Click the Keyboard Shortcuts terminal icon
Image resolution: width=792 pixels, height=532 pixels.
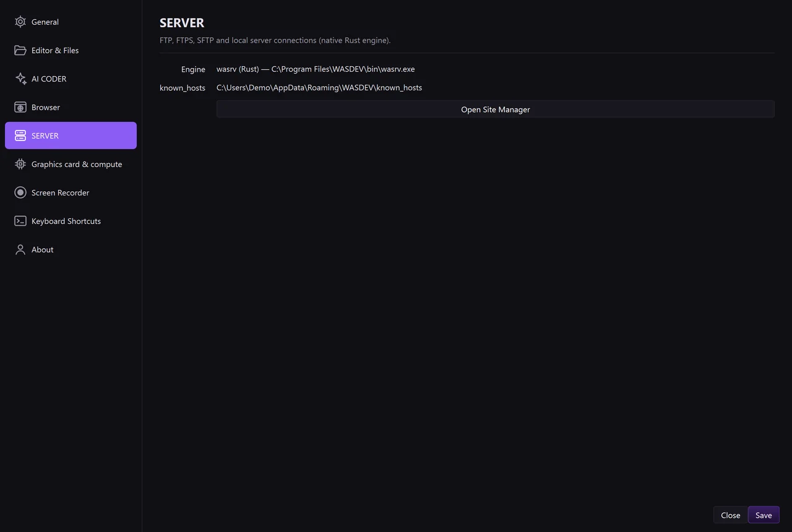click(20, 221)
